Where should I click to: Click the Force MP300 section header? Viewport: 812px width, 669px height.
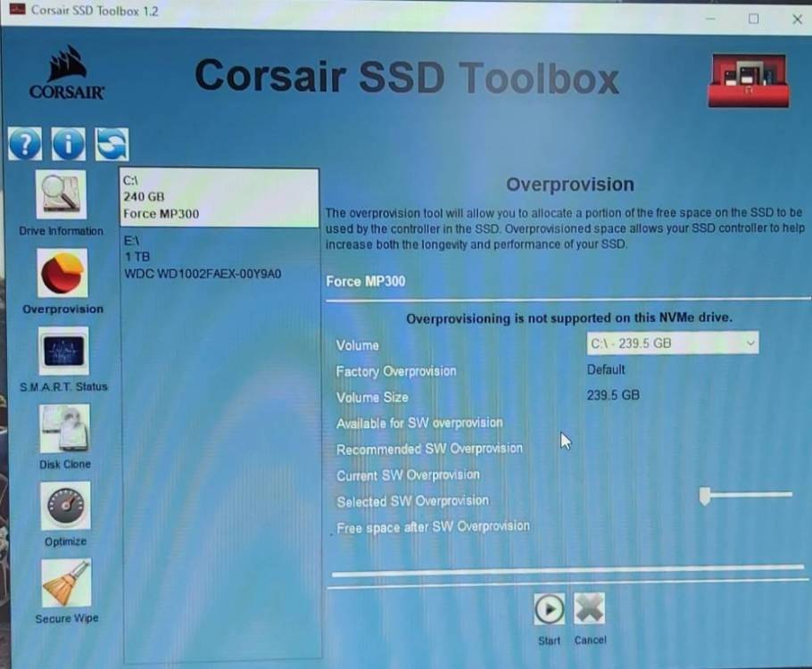coord(366,281)
